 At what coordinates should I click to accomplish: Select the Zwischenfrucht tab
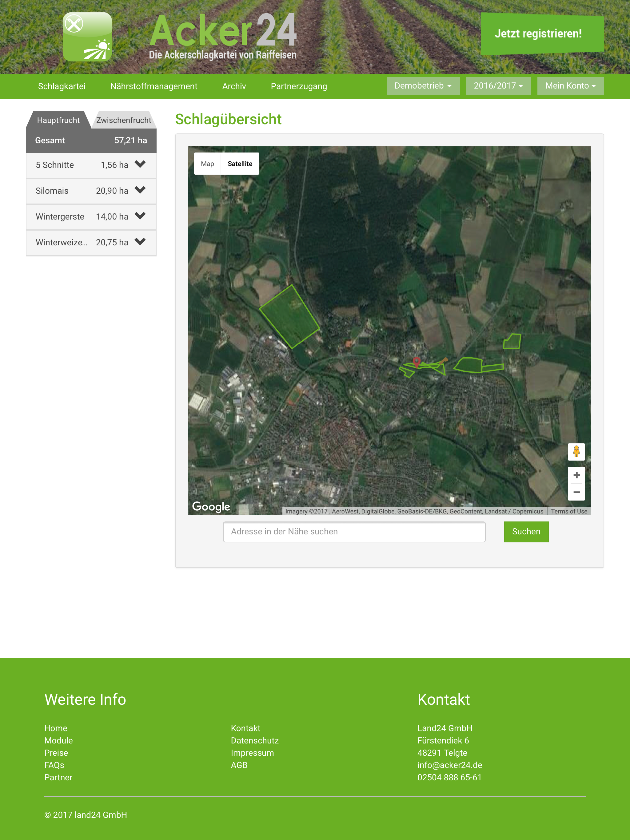123,120
